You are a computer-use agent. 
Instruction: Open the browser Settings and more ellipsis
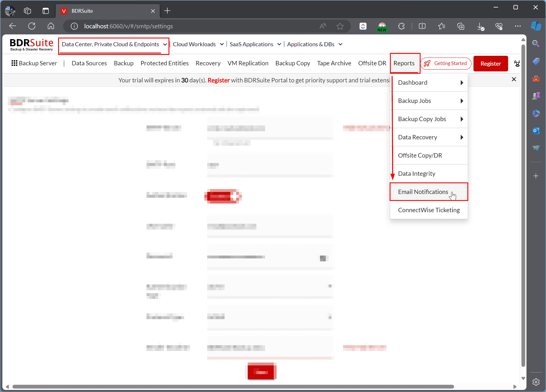(x=518, y=26)
